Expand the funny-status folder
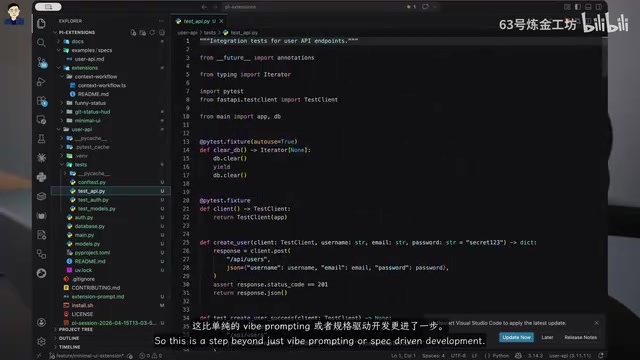The width and height of the screenshot is (640, 360). click(110, 103)
